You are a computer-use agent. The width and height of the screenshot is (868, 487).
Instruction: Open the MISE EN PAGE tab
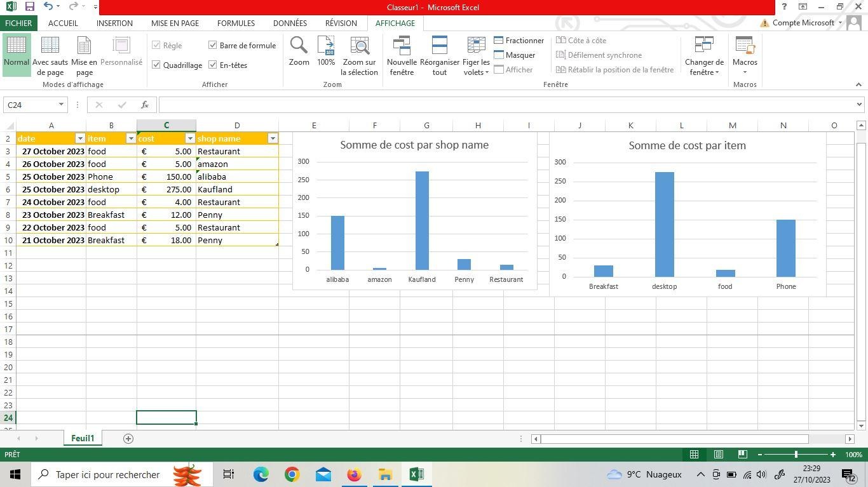175,23
